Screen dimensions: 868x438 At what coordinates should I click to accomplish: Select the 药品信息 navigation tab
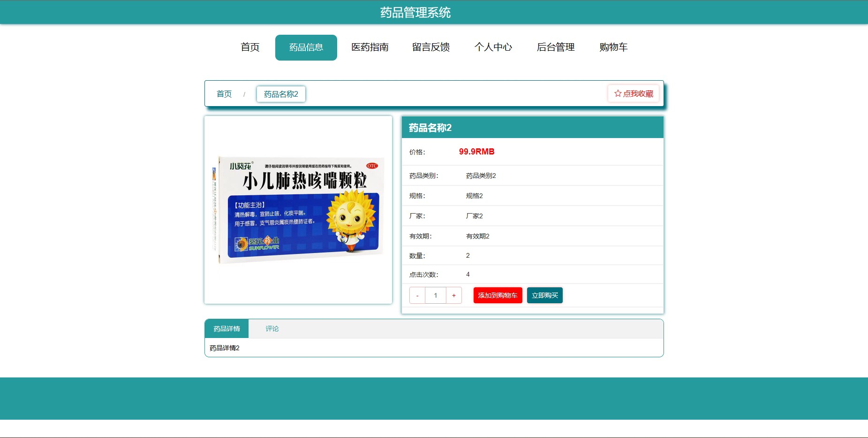coord(306,47)
